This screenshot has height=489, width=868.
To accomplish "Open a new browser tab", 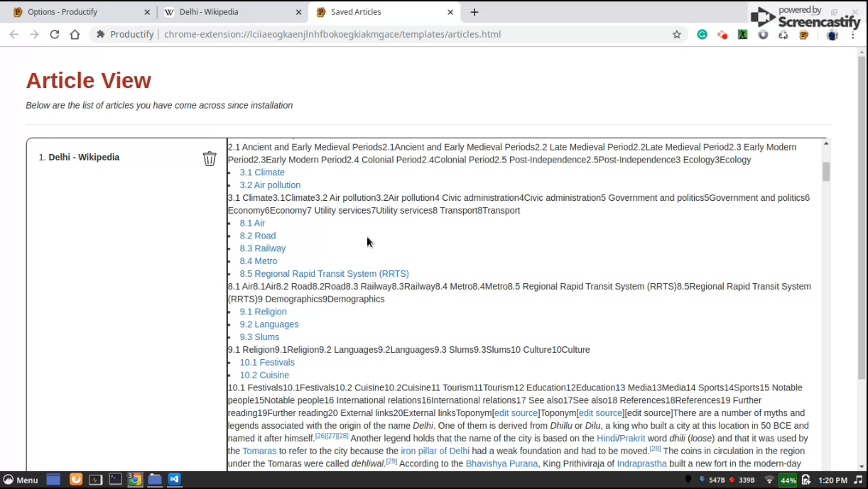I will click(x=474, y=12).
